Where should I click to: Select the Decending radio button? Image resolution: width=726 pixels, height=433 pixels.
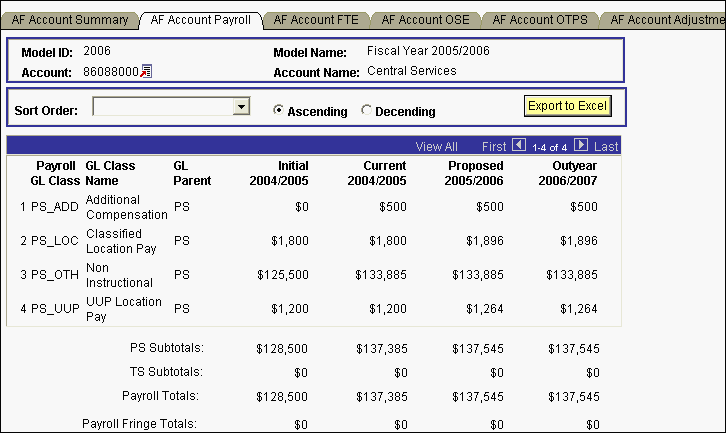click(x=366, y=111)
